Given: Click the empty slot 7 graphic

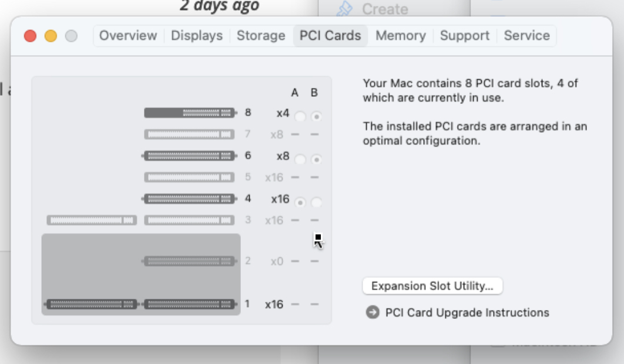Looking at the screenshot, I should tap(189, 134).
